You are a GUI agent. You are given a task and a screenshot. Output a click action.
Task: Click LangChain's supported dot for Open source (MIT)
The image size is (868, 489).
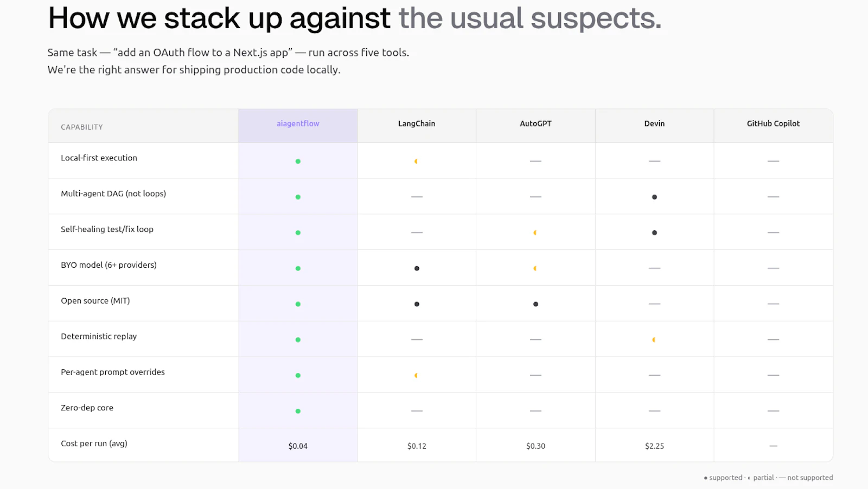(x=417, y=304)
